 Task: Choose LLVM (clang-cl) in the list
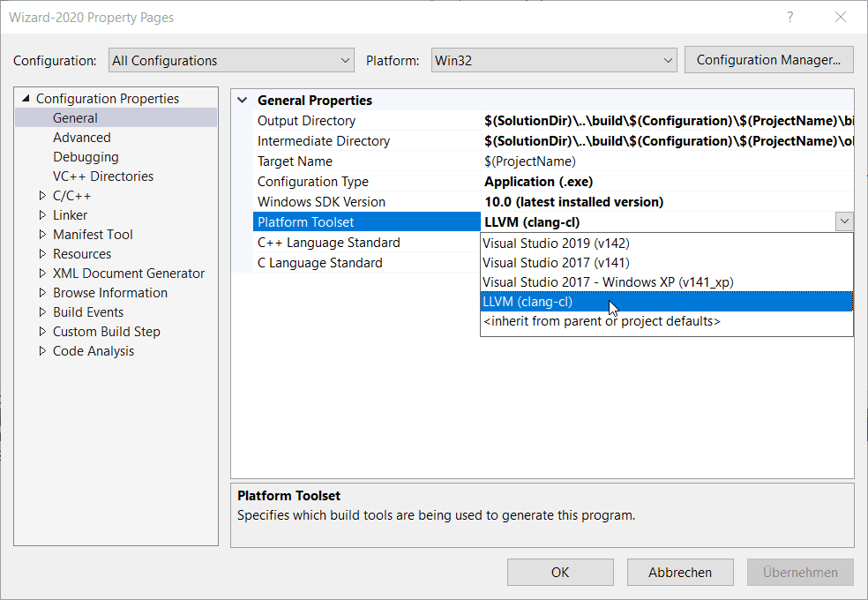[x=667, y=302]
